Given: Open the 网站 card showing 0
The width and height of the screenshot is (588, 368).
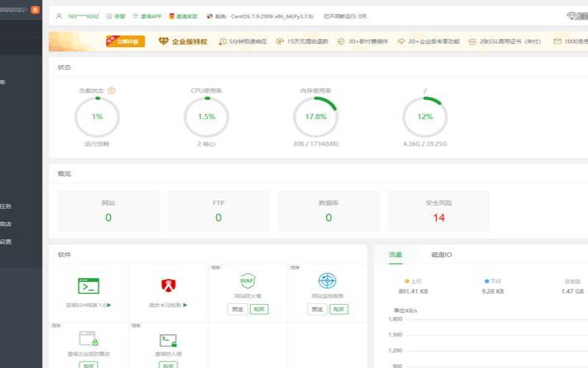Looking at the screenshot, I should [x=108, y=211].
